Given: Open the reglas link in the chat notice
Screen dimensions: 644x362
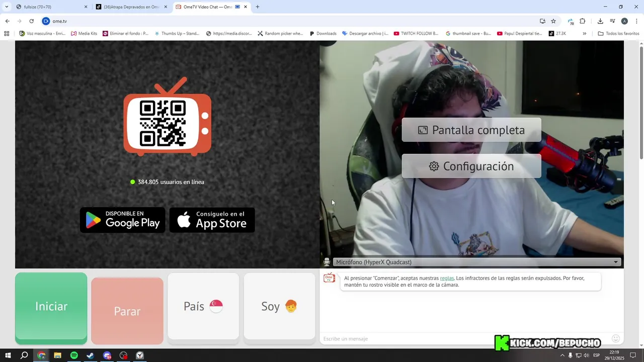Looking at the screenshot, I should pyautogui.click(x=447, y=278).
